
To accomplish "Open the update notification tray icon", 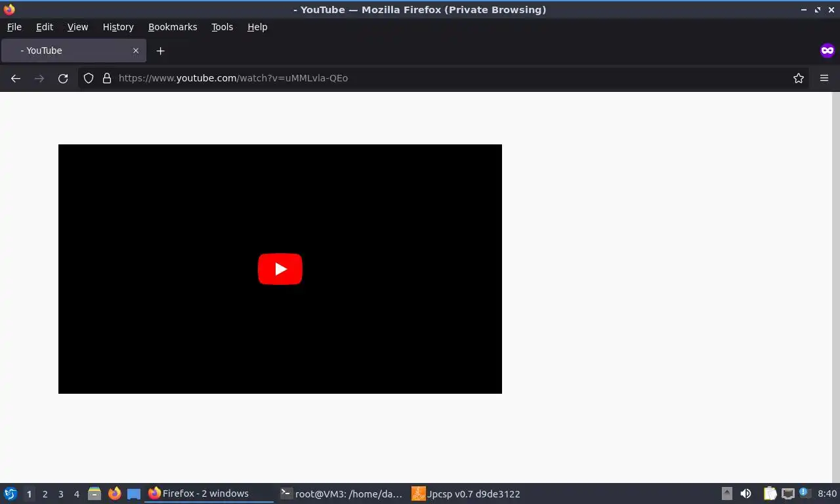I will click(x=804, y=493).
